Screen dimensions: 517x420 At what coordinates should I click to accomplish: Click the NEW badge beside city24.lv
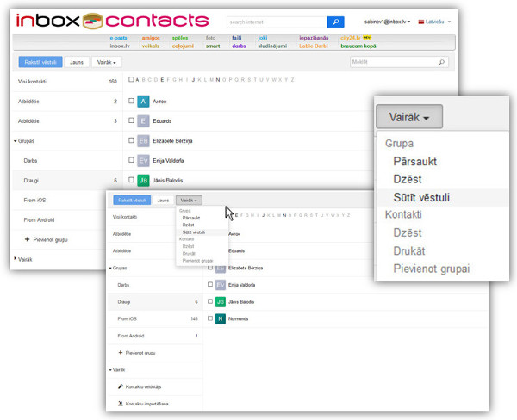(367, 37)
